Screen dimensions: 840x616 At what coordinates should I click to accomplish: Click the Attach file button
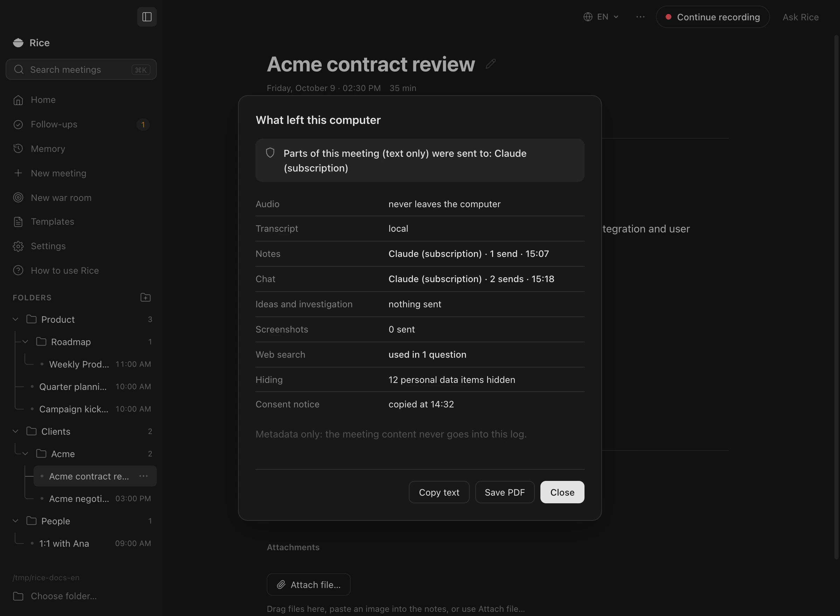pyautogui.click(x=309, y=585)
